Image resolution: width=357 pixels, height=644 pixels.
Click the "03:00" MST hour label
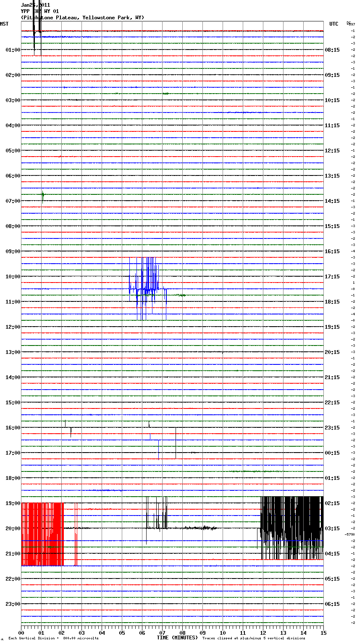coord(13,100)
